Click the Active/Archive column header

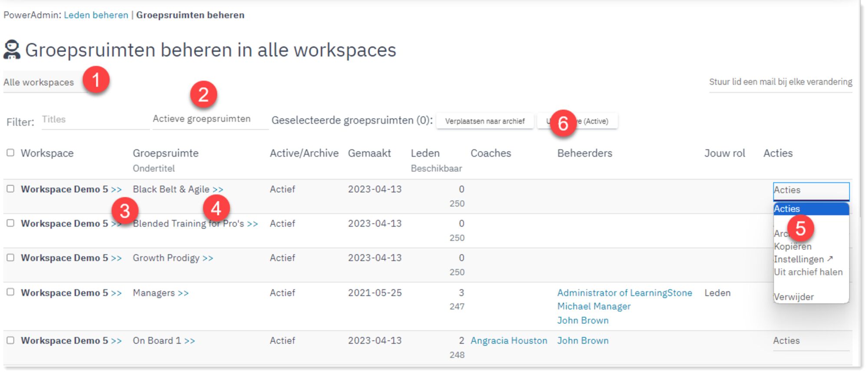pos(304,153)
